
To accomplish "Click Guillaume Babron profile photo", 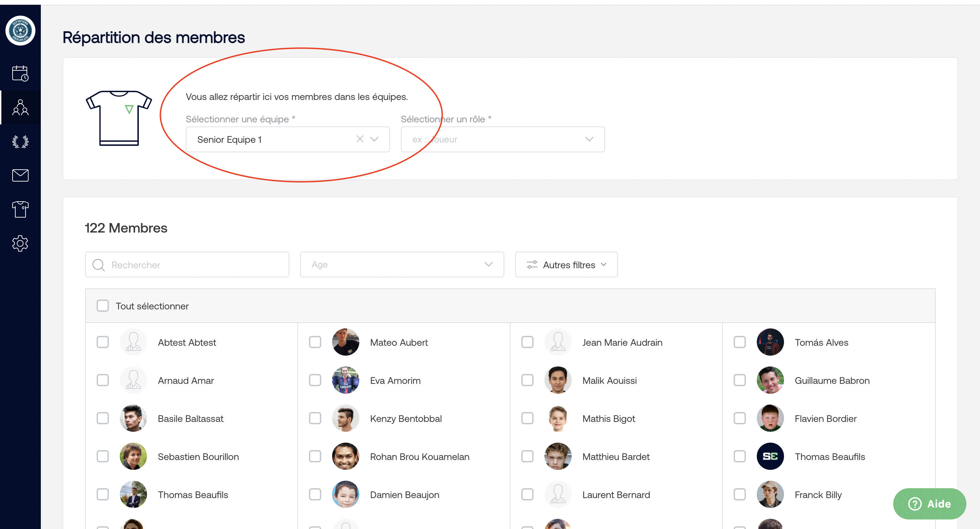I will click(x=770, y=380).
